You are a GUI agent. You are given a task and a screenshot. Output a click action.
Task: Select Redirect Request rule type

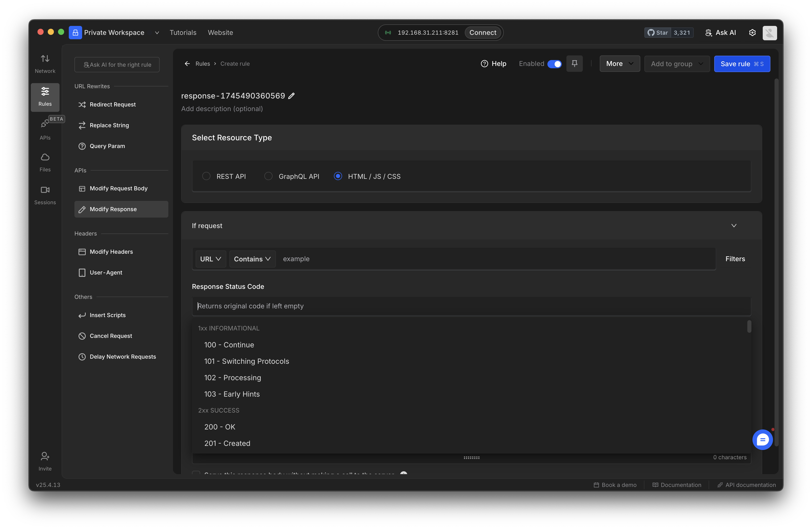click(x=113, y=104)
